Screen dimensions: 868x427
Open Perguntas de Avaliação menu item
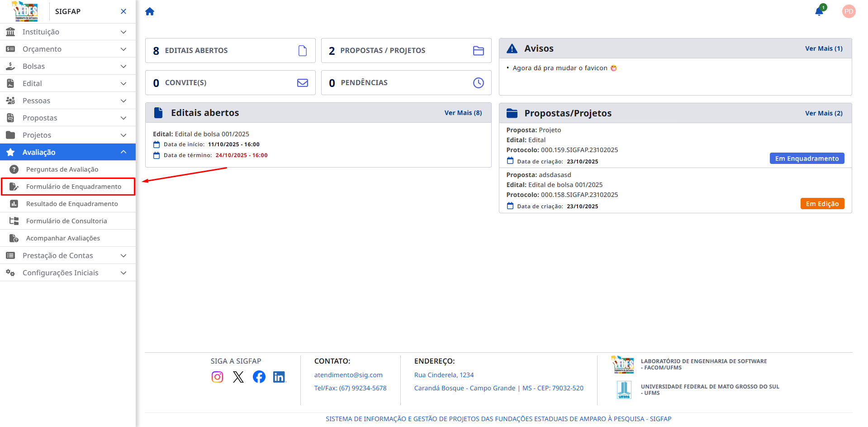[x=62, y=169]
